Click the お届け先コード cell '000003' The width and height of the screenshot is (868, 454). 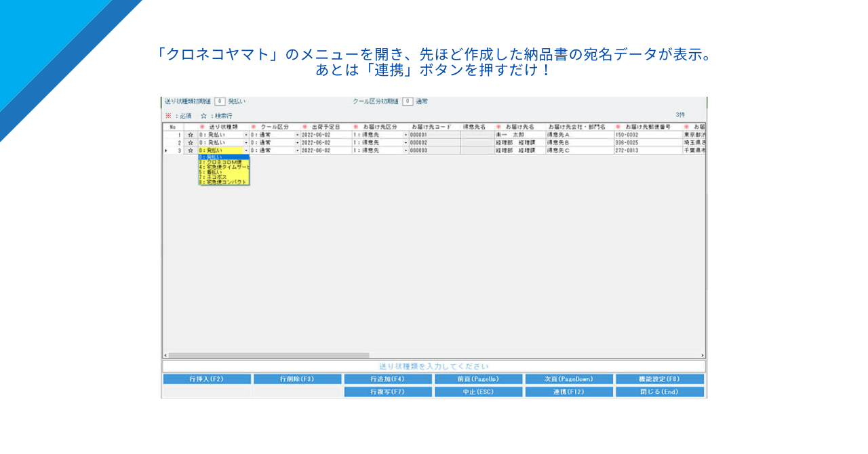click(x=434, y=150)
